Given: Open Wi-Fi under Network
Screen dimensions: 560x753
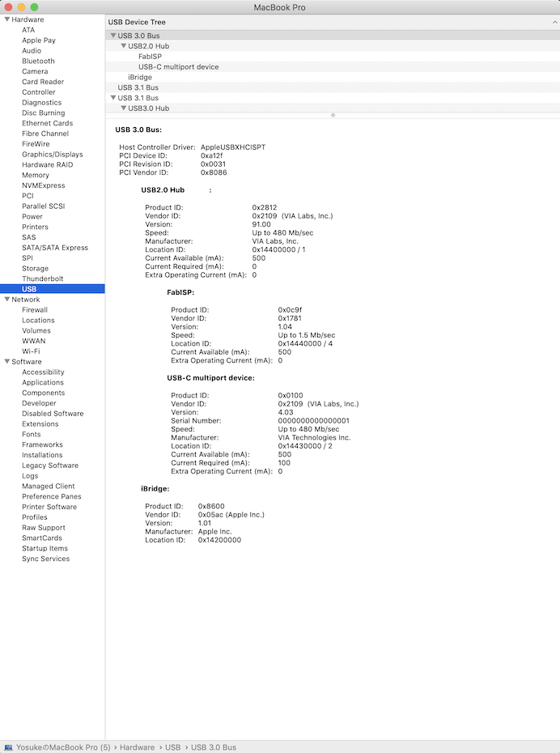Looking at the screenshot, I should (31, 351).
